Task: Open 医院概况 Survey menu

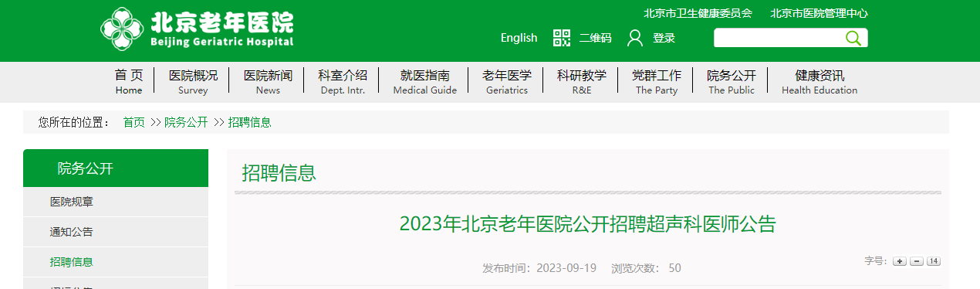Action: (193, 81)
